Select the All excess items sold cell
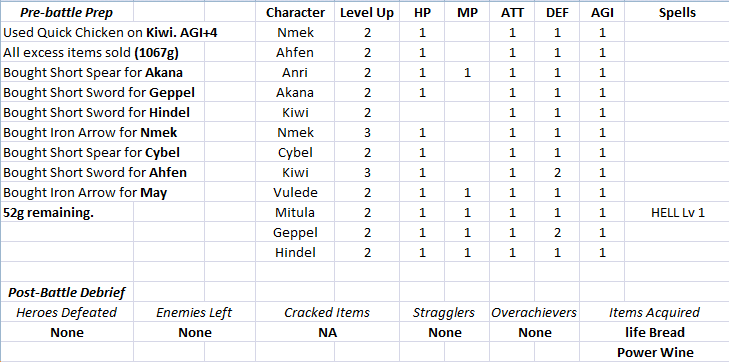 [91, 53]
